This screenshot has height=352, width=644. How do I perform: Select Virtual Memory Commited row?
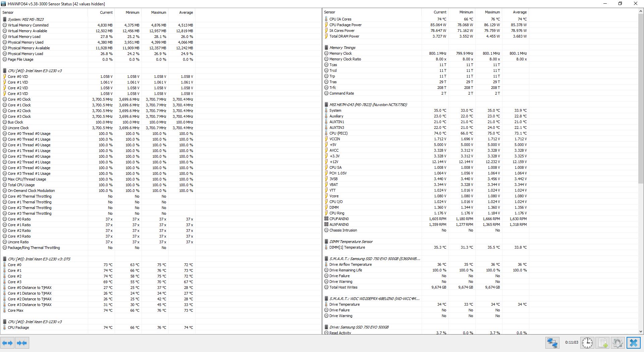pos(98,25)
